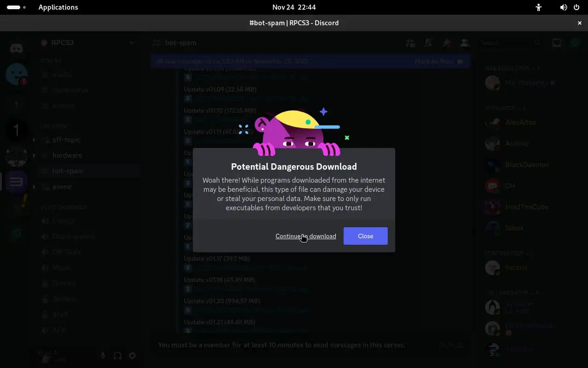Click DH's avatar in member list

pyautogui.click(x=492, y=186)
